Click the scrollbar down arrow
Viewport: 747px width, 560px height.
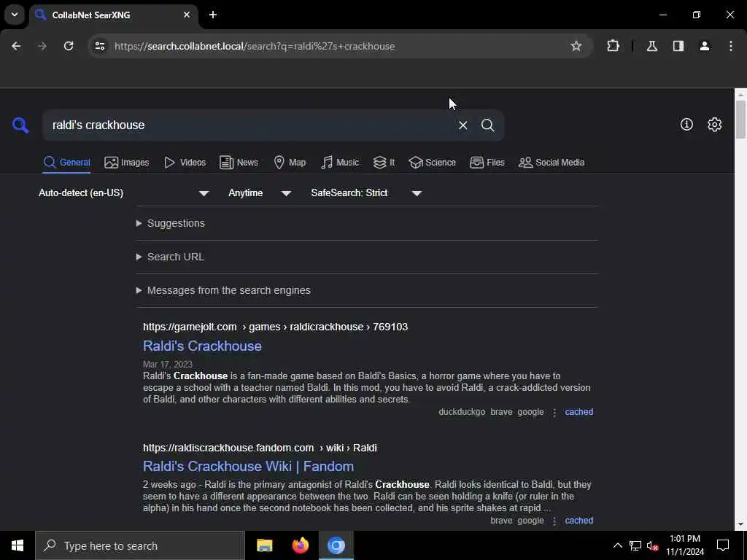point(740,525)
